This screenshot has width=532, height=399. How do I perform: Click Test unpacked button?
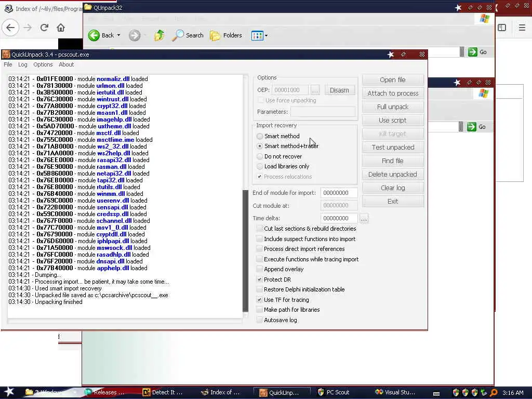[393, 147]
